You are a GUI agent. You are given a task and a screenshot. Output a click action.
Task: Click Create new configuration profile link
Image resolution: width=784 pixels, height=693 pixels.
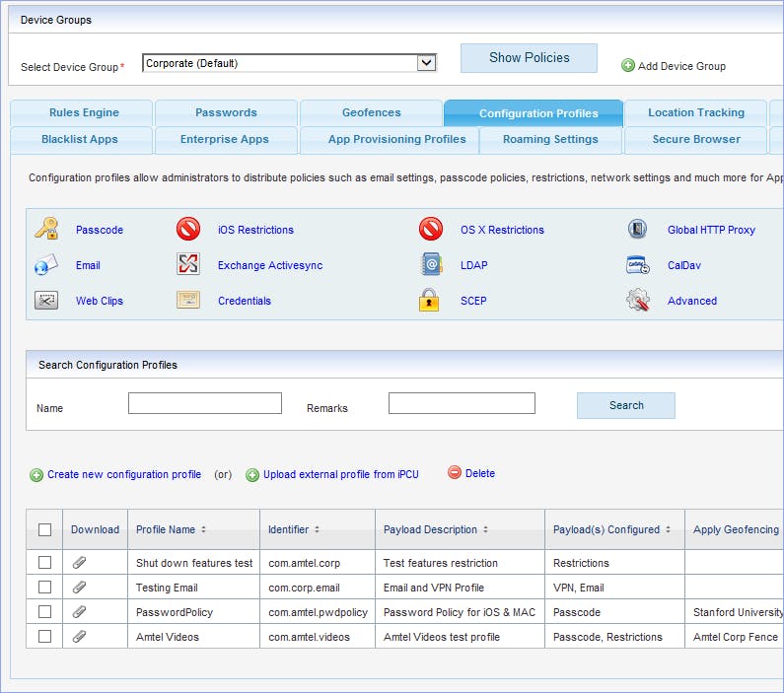(x=123, y=474)
